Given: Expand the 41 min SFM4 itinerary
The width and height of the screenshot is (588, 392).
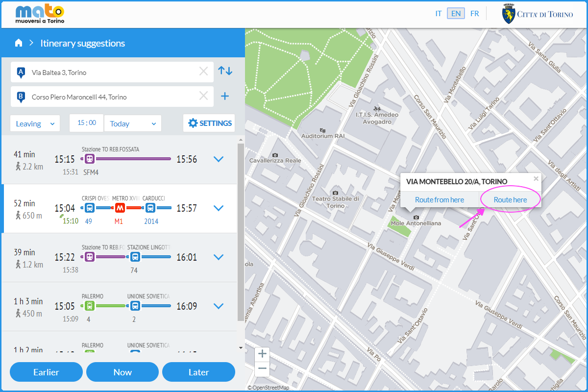Looking at the screenshot, I should click(x=219, y=159).
